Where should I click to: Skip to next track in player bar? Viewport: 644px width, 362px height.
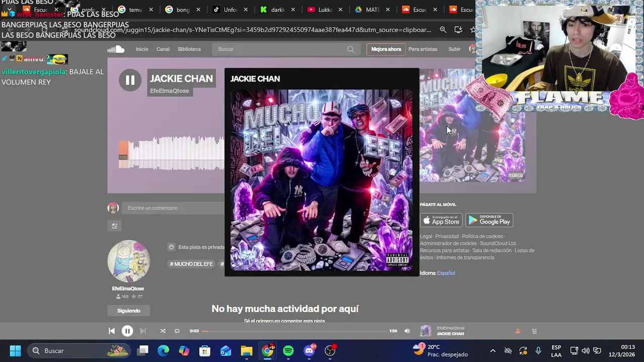click(x=143, y=331)
